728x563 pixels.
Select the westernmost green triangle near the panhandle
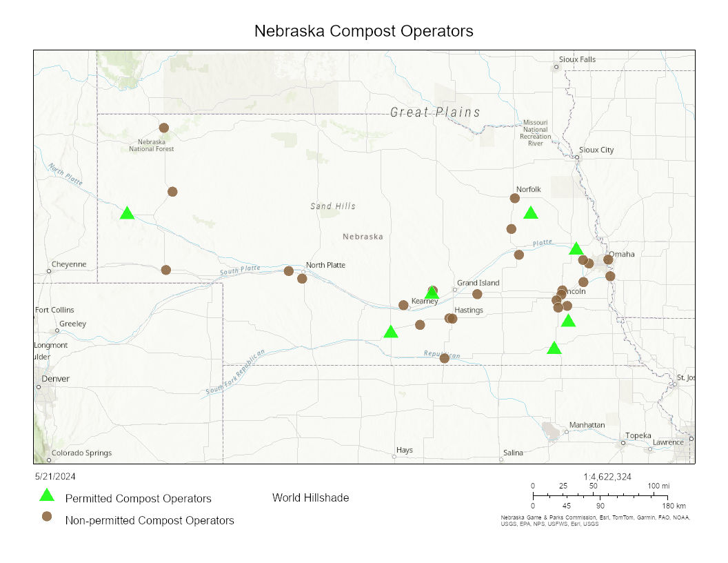[x=127, y=213]
